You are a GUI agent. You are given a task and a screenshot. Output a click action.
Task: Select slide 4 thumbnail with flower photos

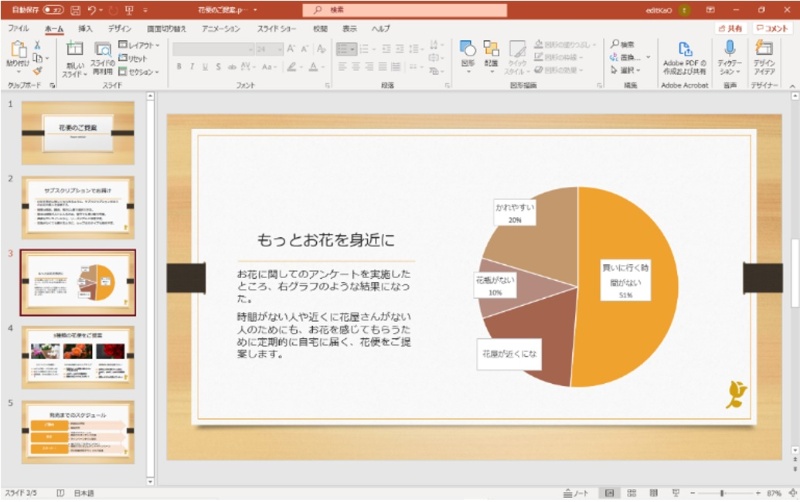78,358
